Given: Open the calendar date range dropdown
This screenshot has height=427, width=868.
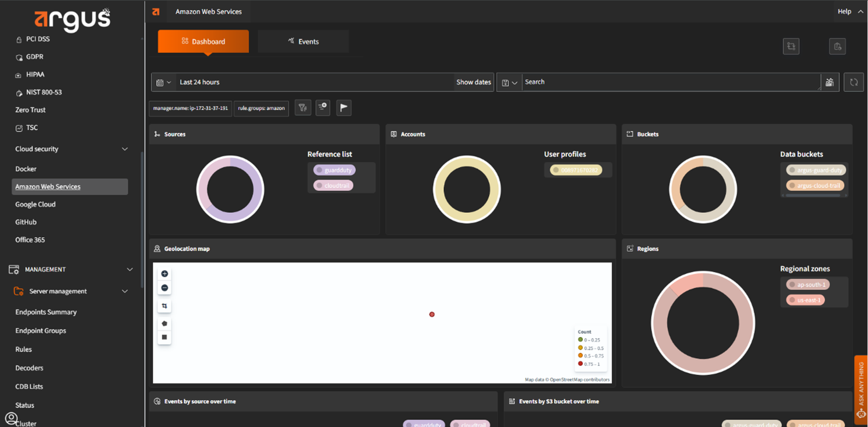Looking at the screenshot, I should pos(163,82).
